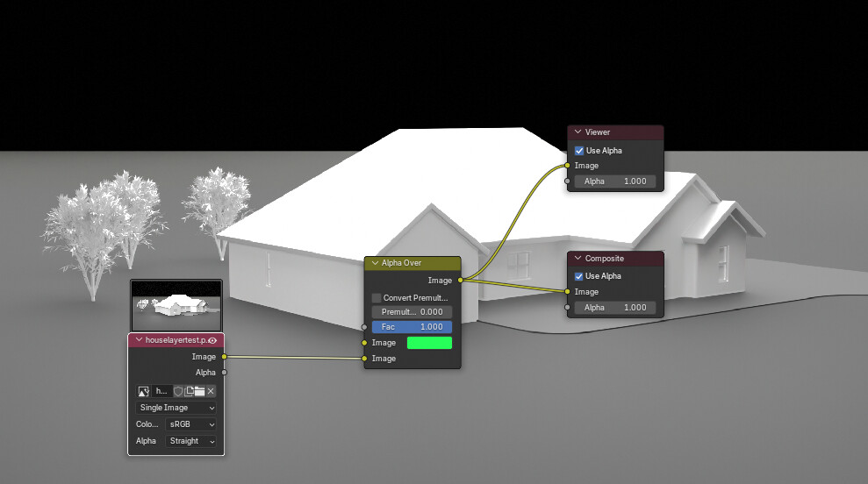Click Alpha Over Image output socket

tap(460, 281)
